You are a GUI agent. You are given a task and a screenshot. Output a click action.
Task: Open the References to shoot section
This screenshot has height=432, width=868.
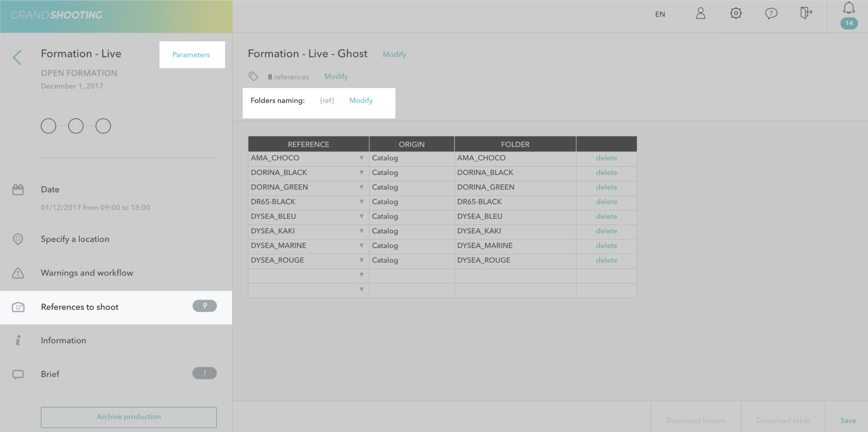point(80,307)
